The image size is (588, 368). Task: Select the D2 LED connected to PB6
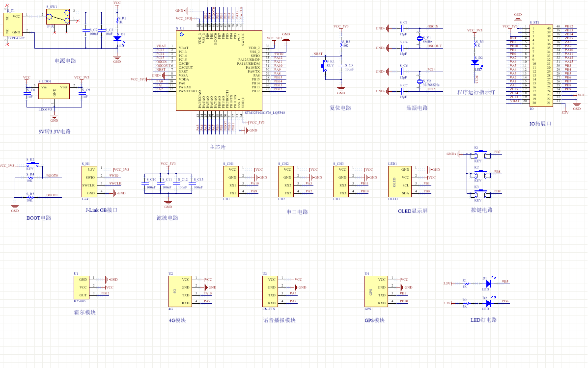tap(489, 303)
